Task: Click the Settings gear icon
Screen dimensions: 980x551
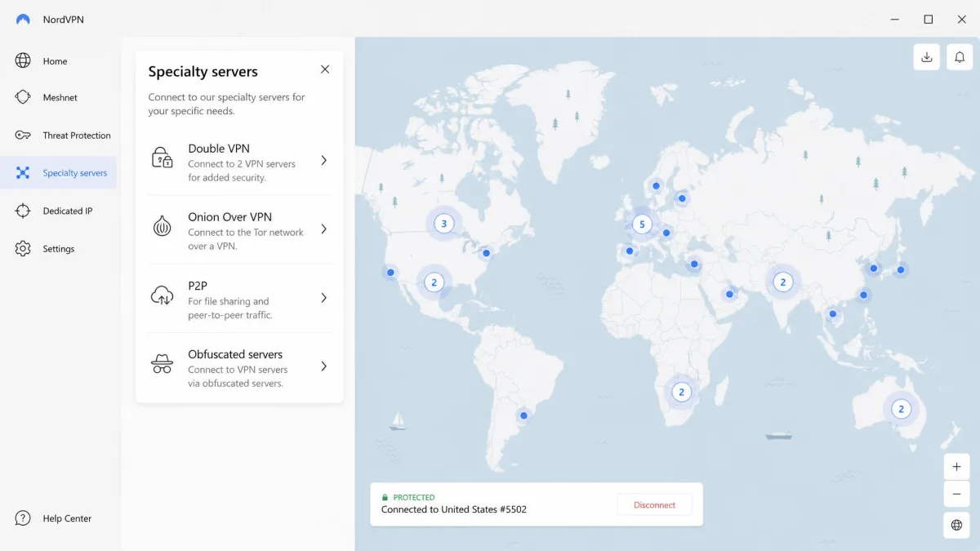Action: 23,248
